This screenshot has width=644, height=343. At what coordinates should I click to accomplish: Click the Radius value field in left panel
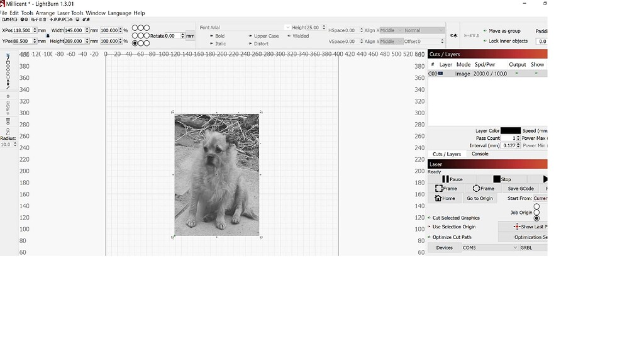tap(7, 145)
